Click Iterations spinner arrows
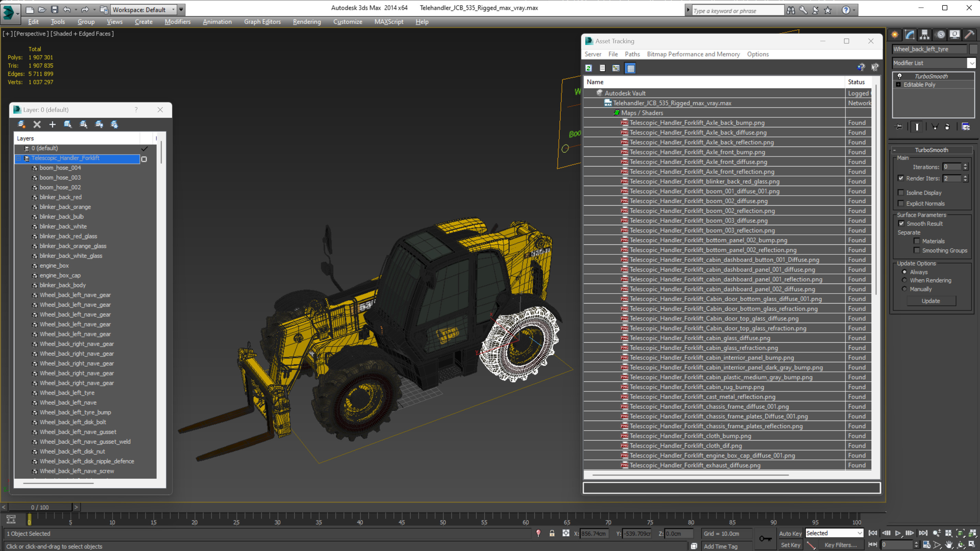Viewport: 980px width, 551px height. click(965, 167)
